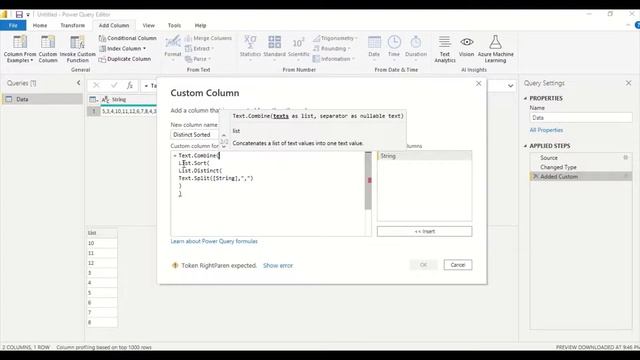The height and width of the screenshot is (360, 640).
Task: Click Merge Columns in ribbon
Action: coord(208,38)
